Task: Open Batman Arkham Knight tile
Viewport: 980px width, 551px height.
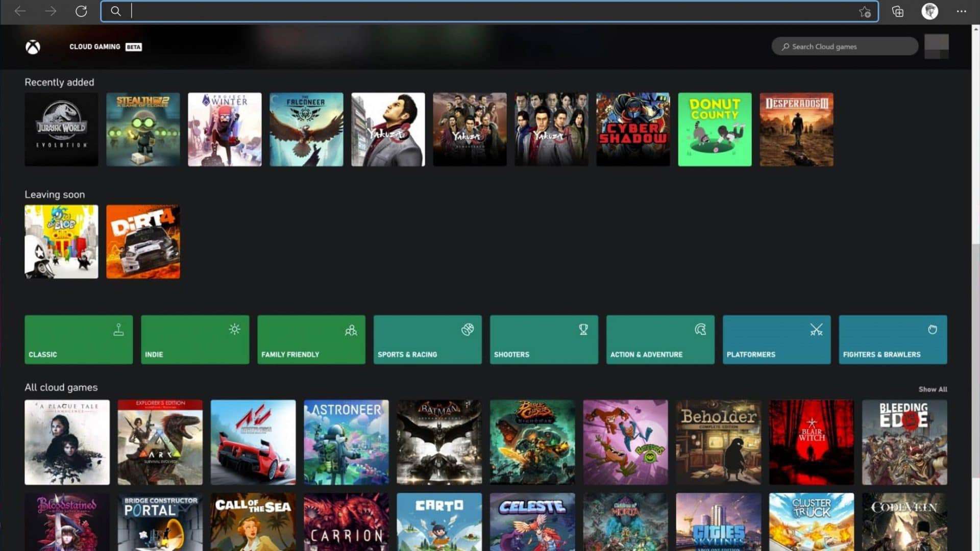Action: (x=439, y=442)
